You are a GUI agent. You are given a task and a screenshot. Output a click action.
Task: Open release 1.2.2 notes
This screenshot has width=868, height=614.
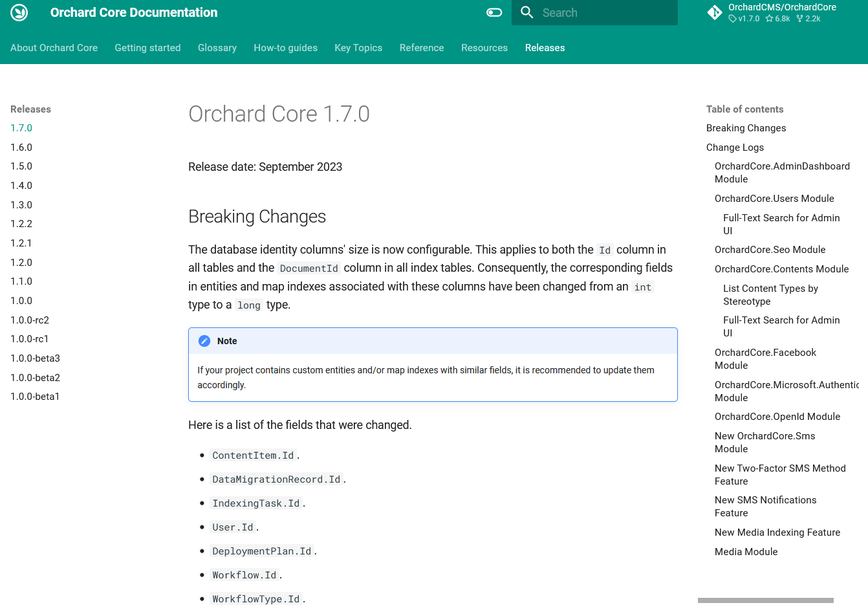21,224
